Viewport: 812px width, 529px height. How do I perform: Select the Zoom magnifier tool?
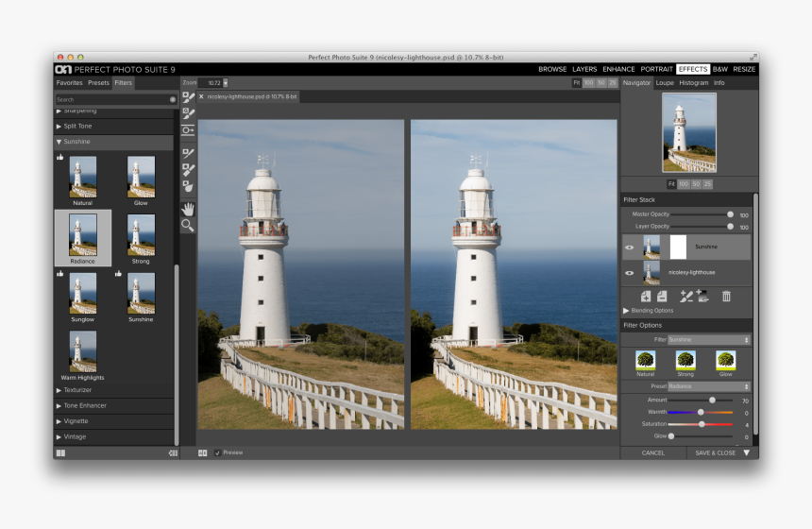188,226
